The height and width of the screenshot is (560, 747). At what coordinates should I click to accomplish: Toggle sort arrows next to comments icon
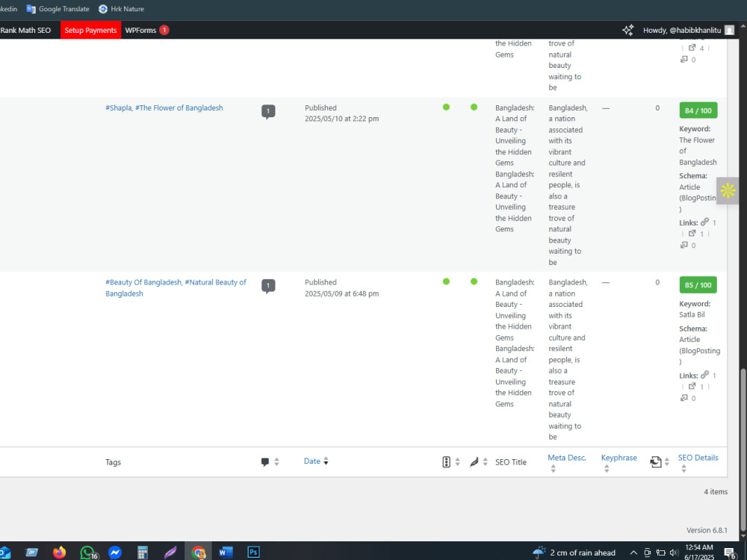click(276, 462)
